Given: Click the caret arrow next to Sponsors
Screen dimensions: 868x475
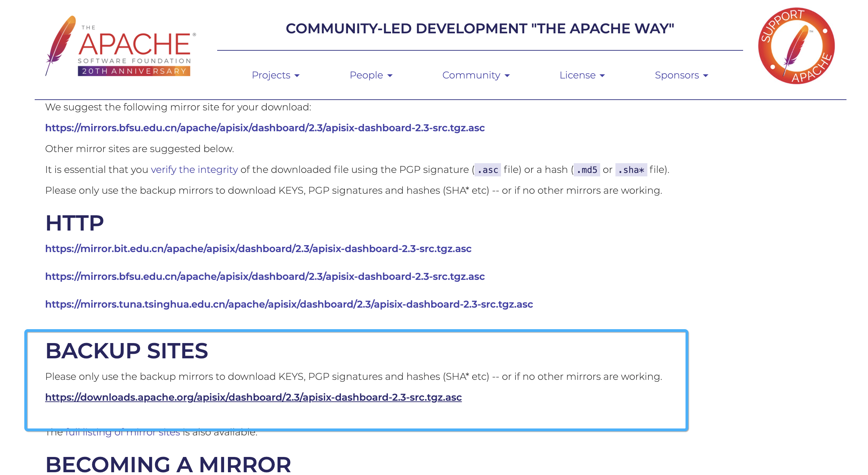Looking at the screenshot, I should click(x=706, y=76).
